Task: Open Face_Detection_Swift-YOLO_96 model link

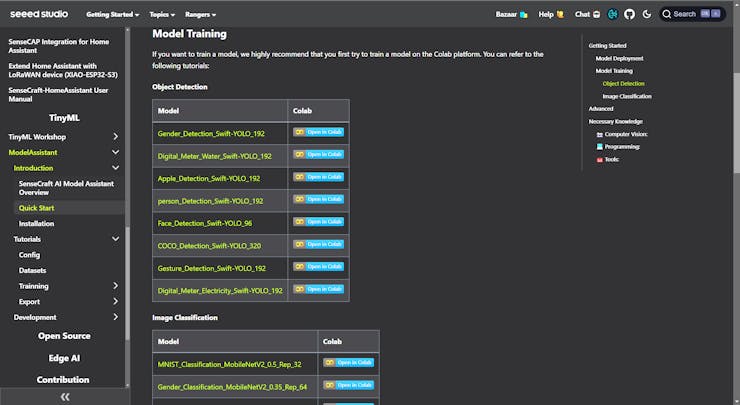Action: pyautogui.click(x=205, y=223)
